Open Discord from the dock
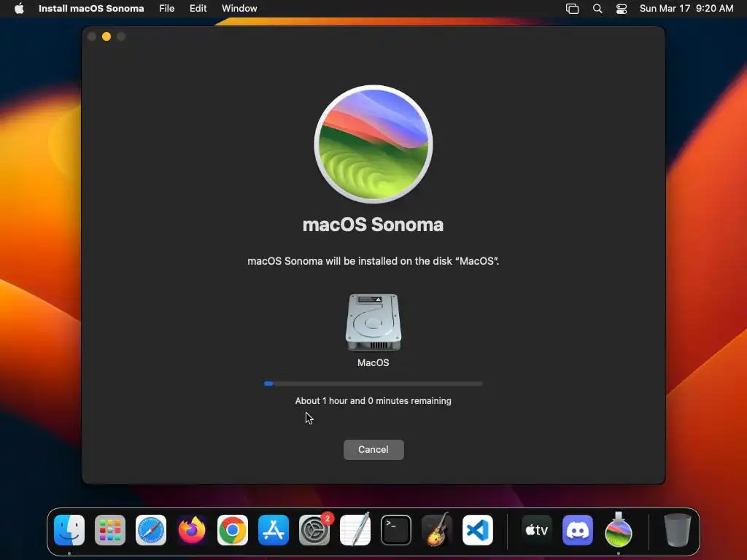Screen dimensions: 747x560 [578, 530]
